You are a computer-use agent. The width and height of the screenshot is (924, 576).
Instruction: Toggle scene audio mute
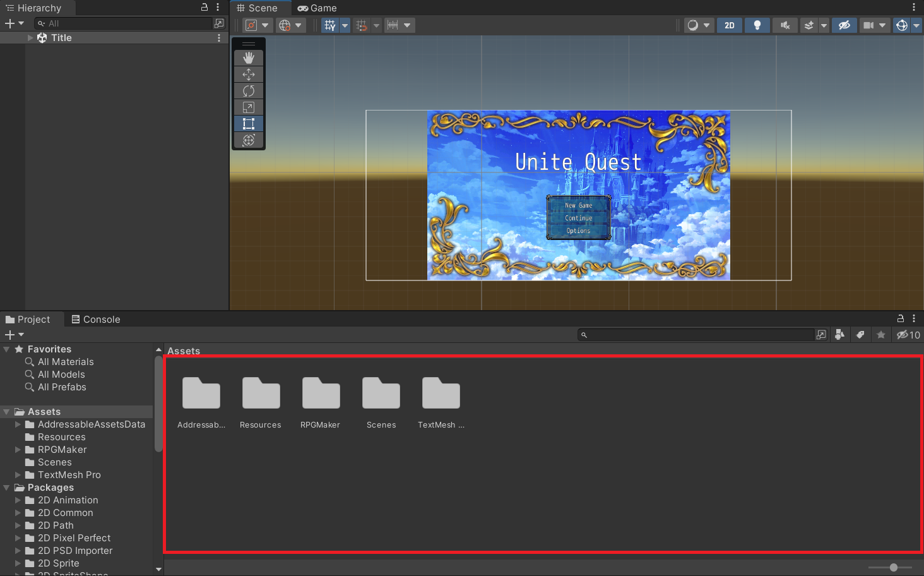pos(785,25)
